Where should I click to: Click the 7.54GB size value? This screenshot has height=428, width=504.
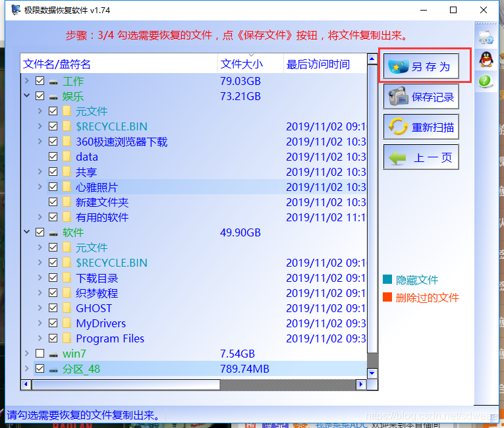(x=237, y=354)
